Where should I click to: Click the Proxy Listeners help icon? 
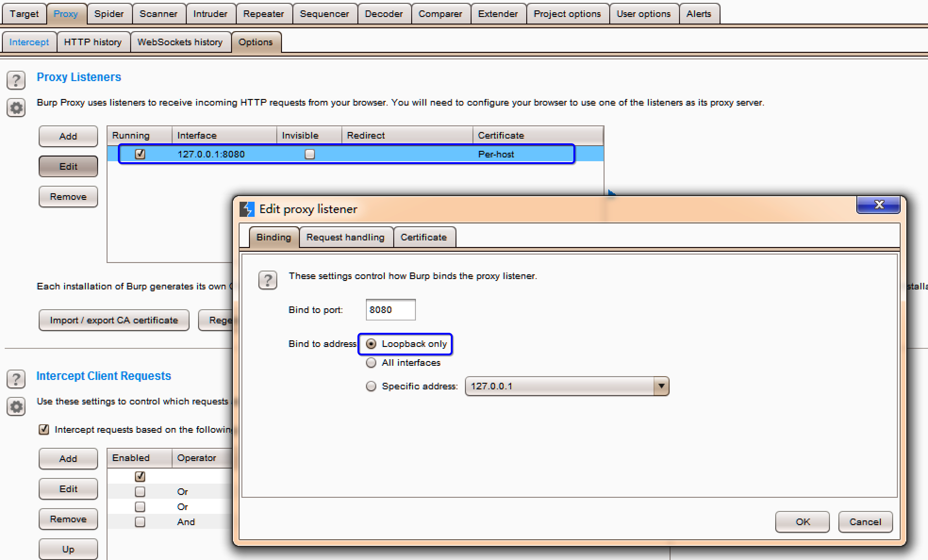tap(16, 80)
